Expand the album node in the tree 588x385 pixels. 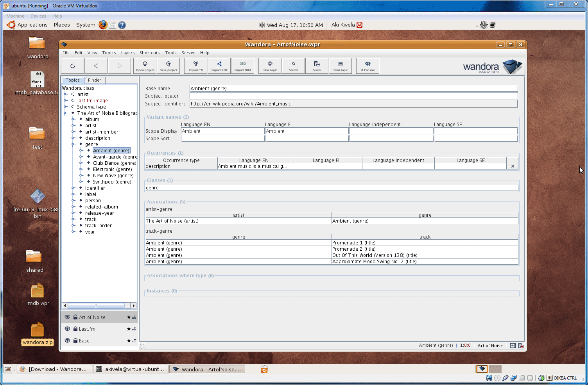coord(74,119)
